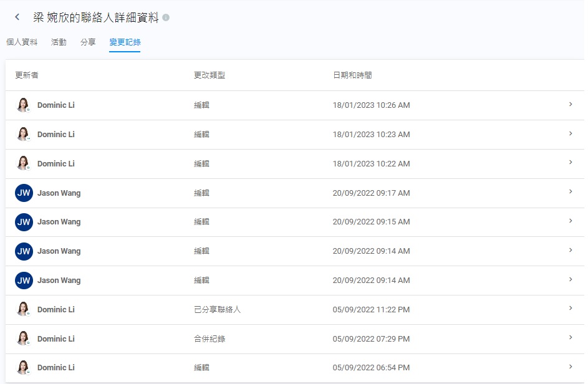Switch to the 個人資料 tab
Screen dimensions: 588x384
tap(22, 42)
